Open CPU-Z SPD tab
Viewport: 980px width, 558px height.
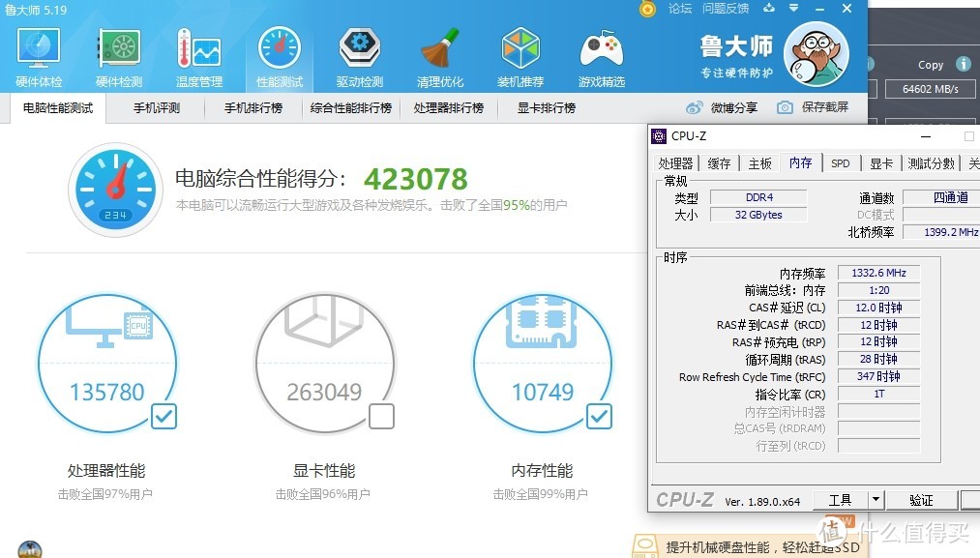click(841, 163)
